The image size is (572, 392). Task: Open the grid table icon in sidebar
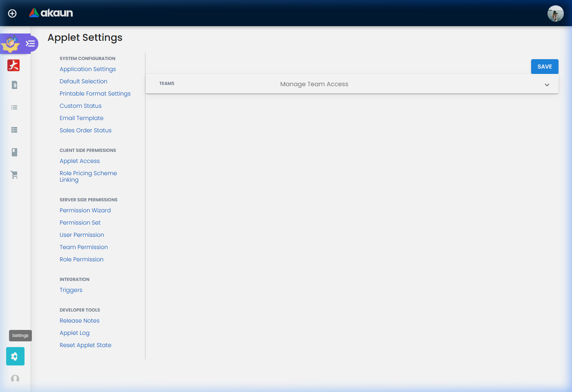coord(14,130)
